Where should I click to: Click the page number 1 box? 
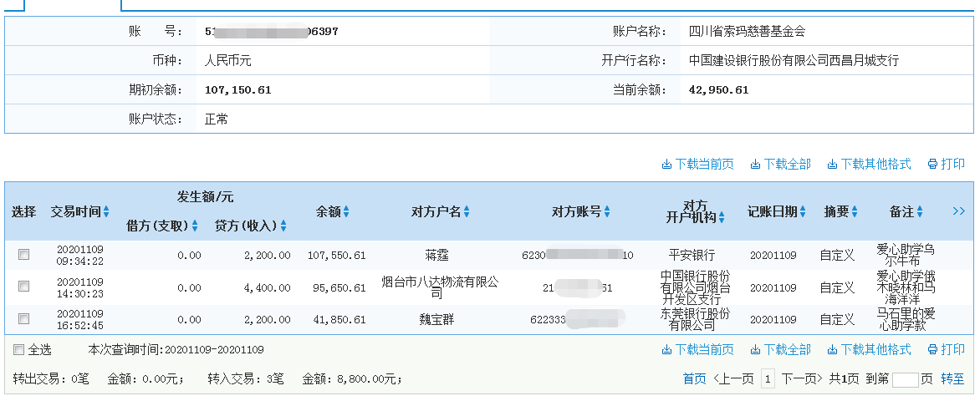[x=768, y=379]
